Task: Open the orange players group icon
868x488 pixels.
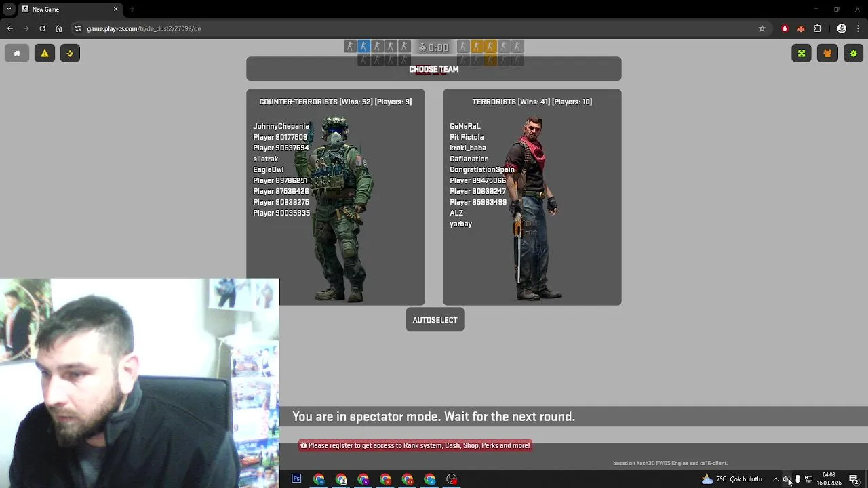Action: pyautogui.click(x=827, y=54)
